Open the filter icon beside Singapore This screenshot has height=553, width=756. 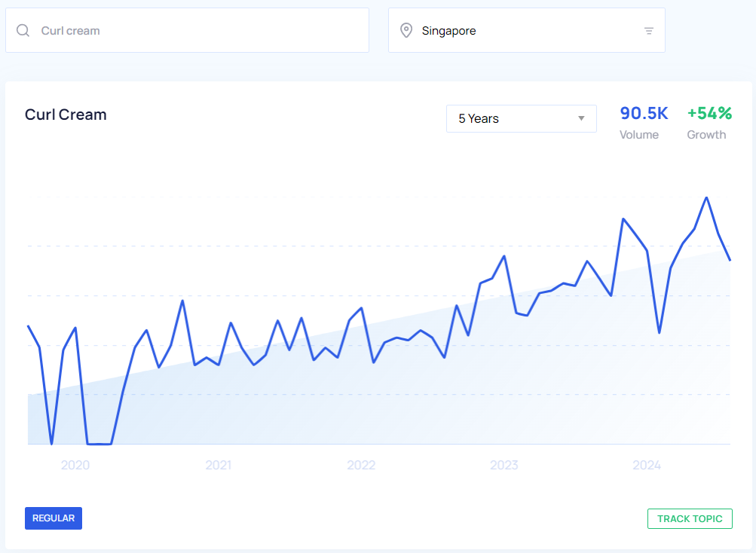pyautogui.click(x=648, y=31)
